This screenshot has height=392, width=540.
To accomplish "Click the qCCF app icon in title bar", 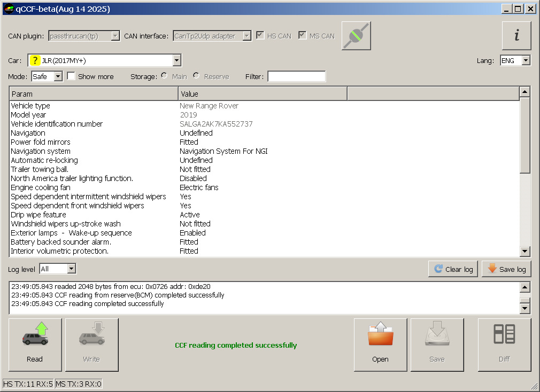I will (x=9, y=9).
